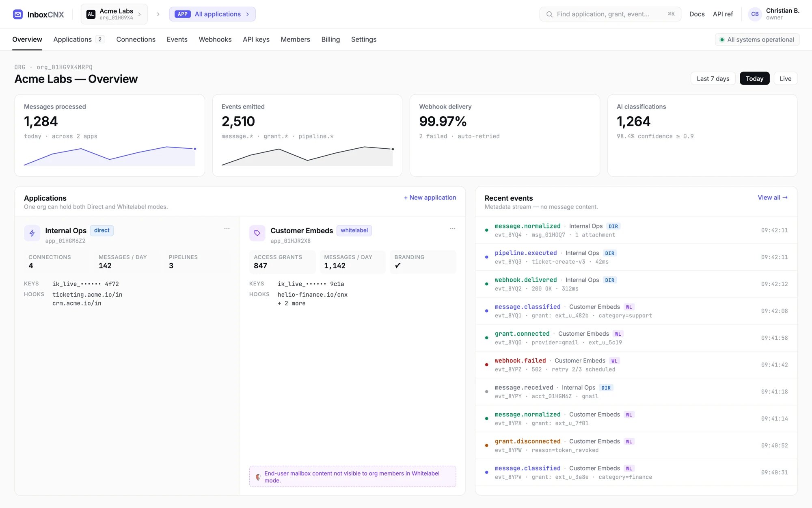Open the Billing tab

pyautogui.click(x=330, y=39)
